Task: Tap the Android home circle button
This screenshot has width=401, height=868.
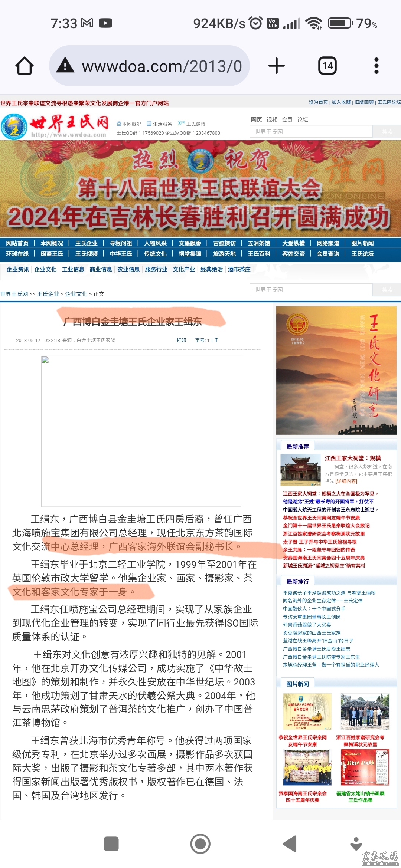Action: coord(200,844)
